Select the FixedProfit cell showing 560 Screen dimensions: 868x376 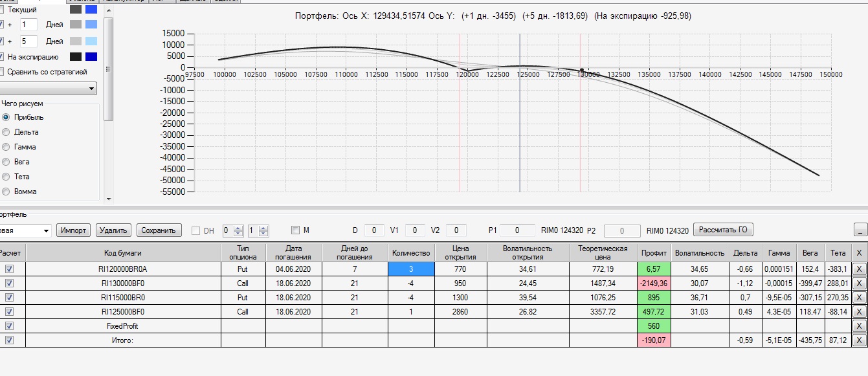click(654, 326)
